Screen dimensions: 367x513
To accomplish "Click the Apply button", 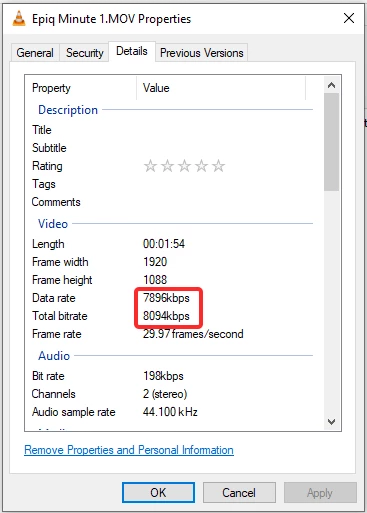I will tap(320, 492).
